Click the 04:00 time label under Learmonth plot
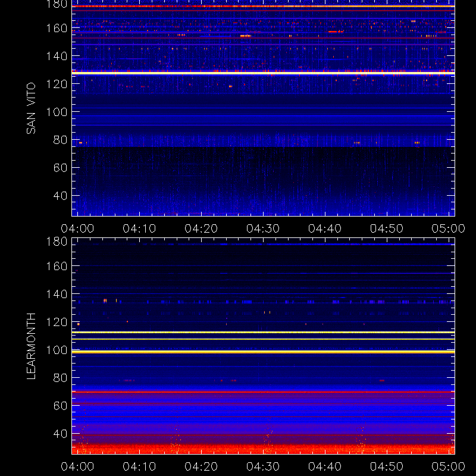Image resolution: width=476 pixels, height=476 pixels. (77, 466)
